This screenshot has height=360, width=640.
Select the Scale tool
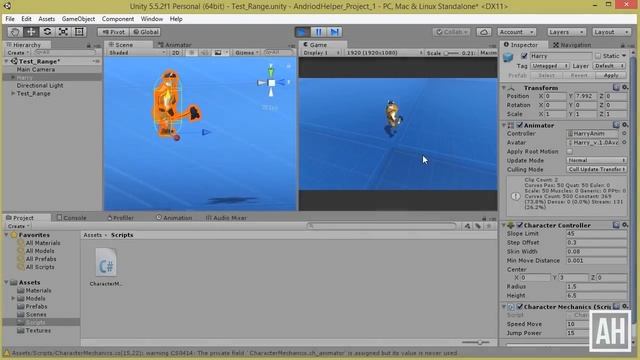[63, 32]
